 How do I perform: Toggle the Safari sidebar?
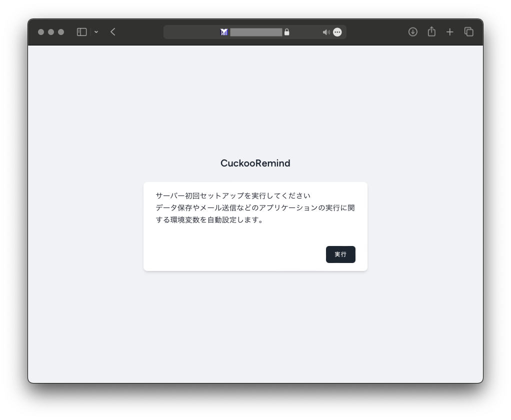[x=81, y=32]
